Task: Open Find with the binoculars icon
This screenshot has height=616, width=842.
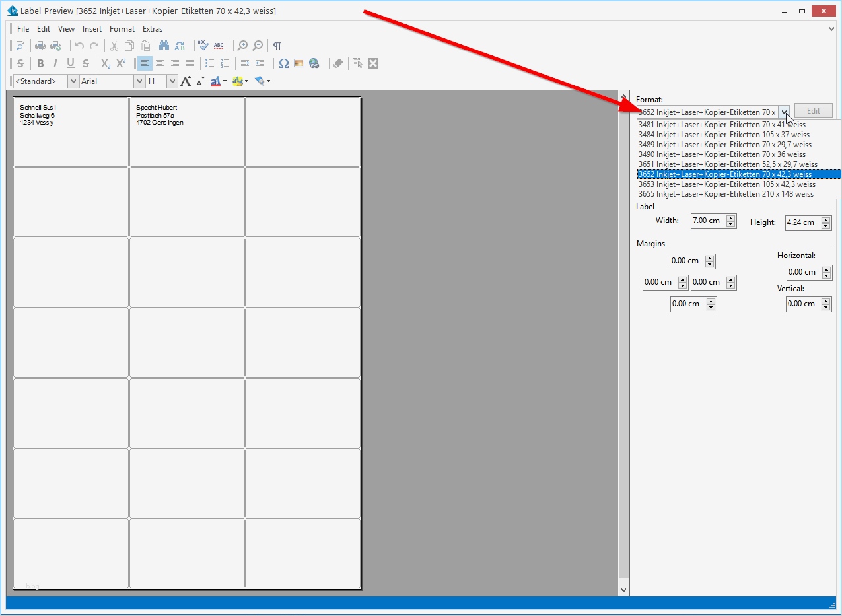Action: [164, 46]
